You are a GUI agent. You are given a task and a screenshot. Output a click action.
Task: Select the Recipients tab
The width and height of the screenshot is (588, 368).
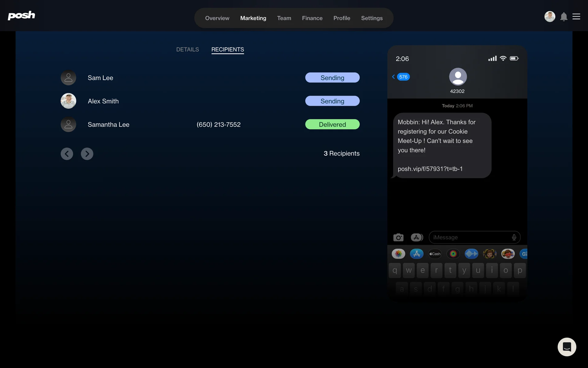click(228, 49)
